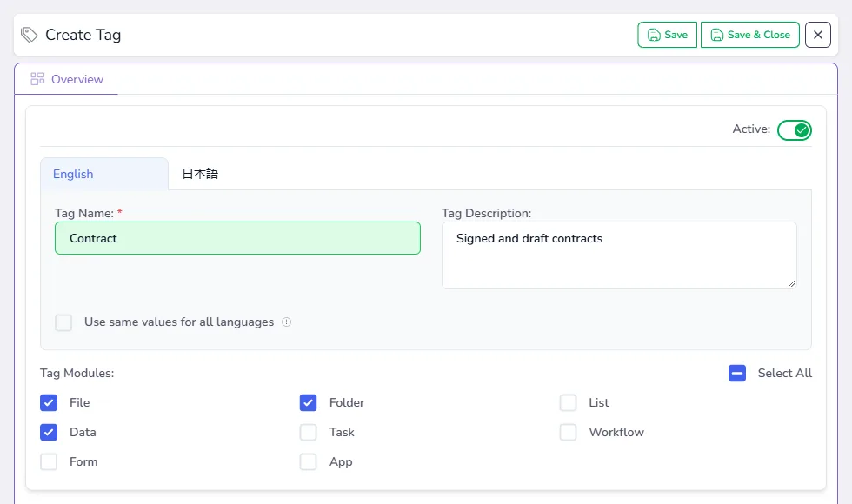Click the Overview grid icon
Screen dimensions: 852x504
coord(37,79)
